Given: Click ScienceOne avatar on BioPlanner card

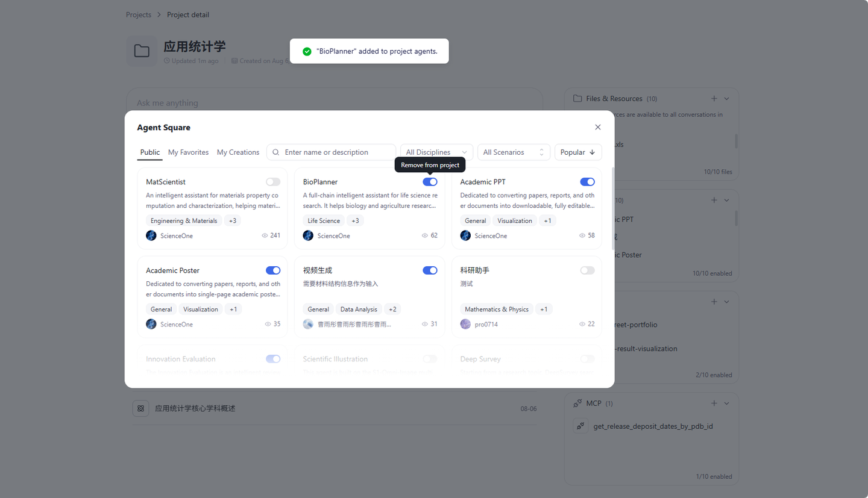Looking at the screenshot, I should (309, 235).
